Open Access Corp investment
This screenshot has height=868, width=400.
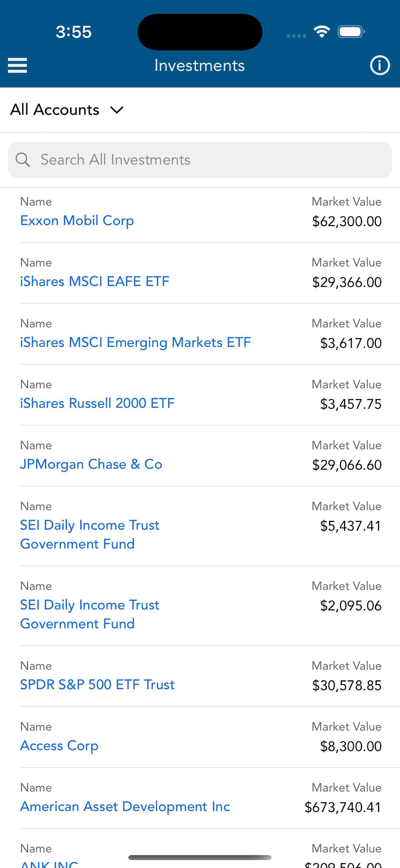[x=59, y=746]
